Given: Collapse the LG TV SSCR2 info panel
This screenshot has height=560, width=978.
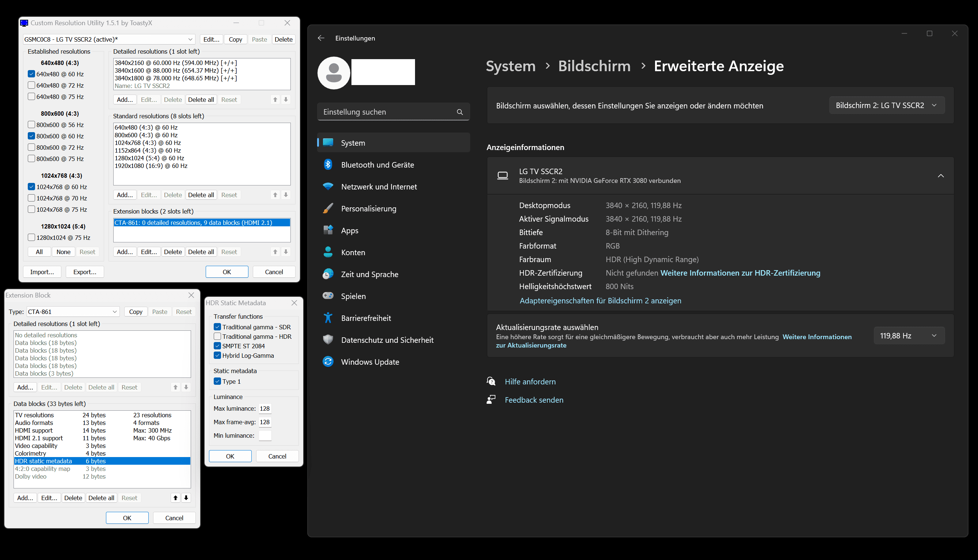Looking at the screenshot, I should point(941,176).
